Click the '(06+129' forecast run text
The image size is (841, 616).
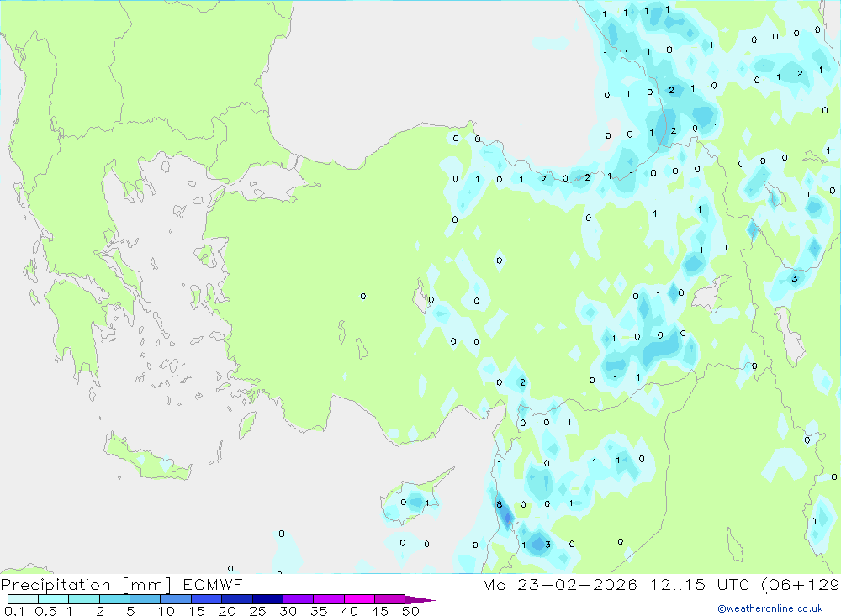801,585
